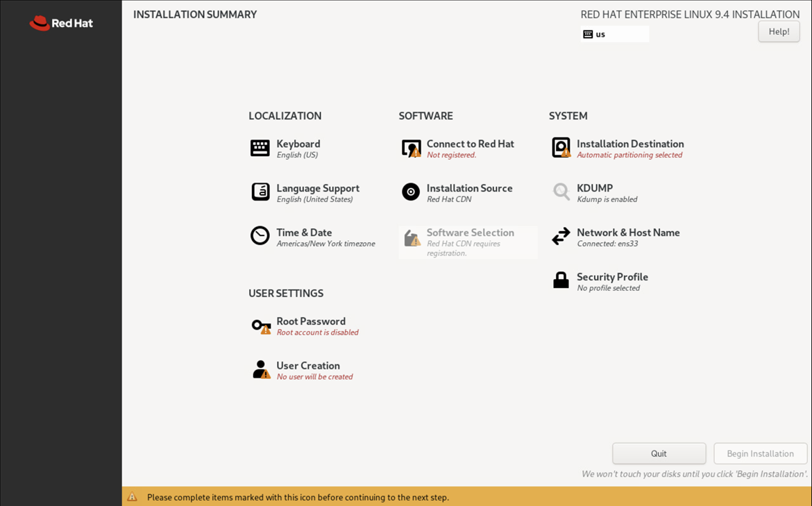Click 'Red Hat CDN requires registration.' text

click(464, 248)
